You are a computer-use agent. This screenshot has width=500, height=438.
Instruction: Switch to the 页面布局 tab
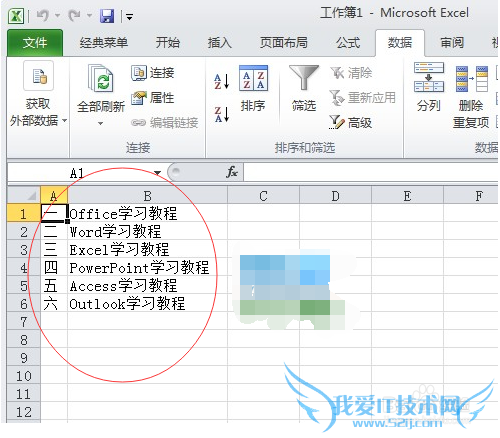click(284, 43)
